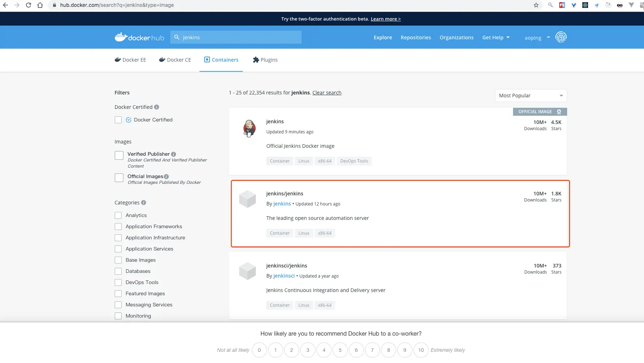The width and height of the screenshot is (644, 363).
Task: Tick the Application Services checkbox
Action: click(118, 249)
